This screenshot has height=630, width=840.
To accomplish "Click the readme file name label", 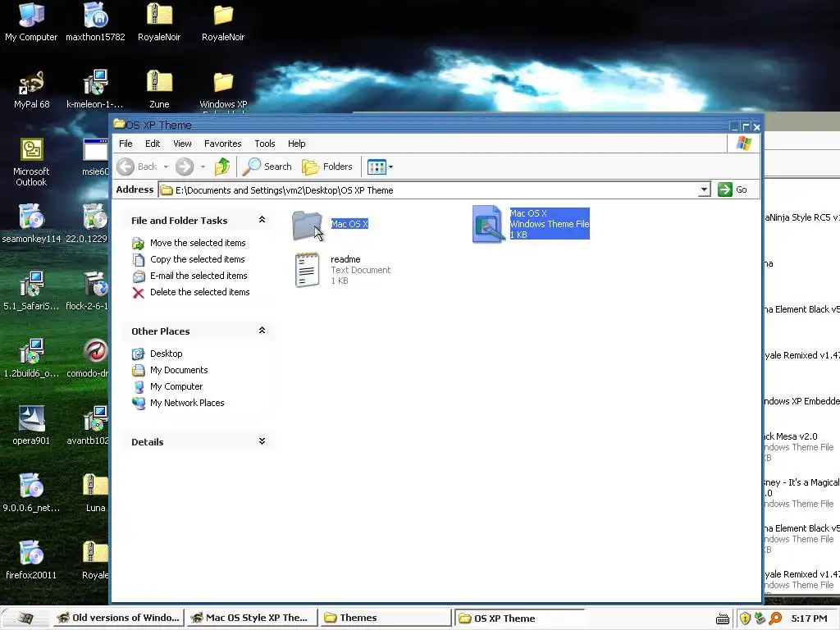I will (x=345, y=259).
